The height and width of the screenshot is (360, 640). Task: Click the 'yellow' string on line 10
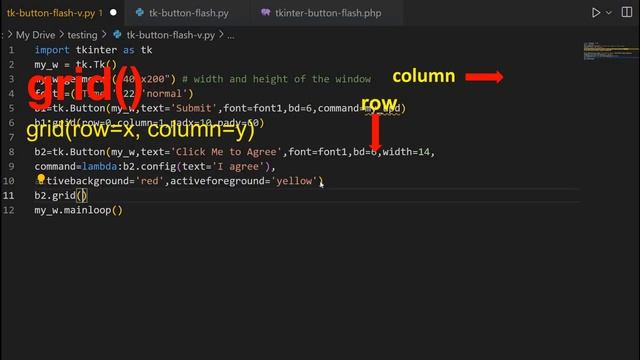pyautogui.click(x=294, y=181)
